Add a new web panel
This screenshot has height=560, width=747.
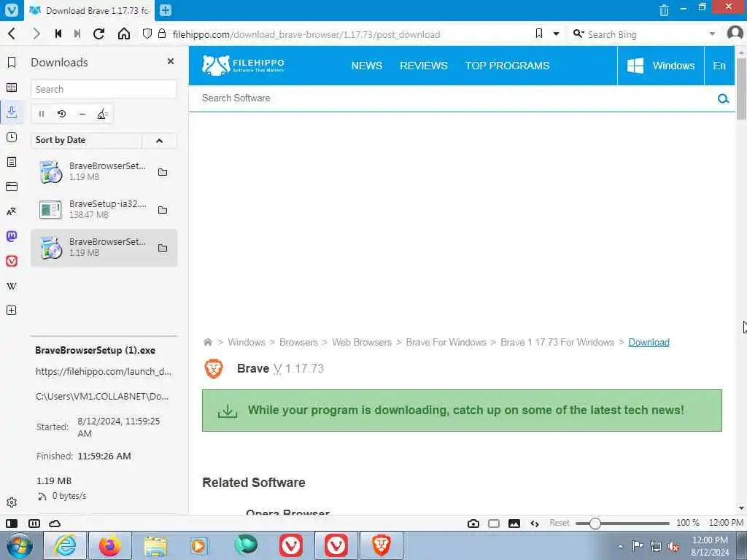pos(12,311)
